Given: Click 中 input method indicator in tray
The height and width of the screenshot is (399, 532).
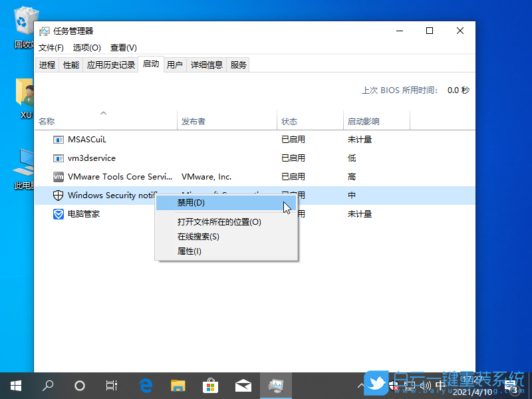Looking at the screenshot, I should click(440, 384).
